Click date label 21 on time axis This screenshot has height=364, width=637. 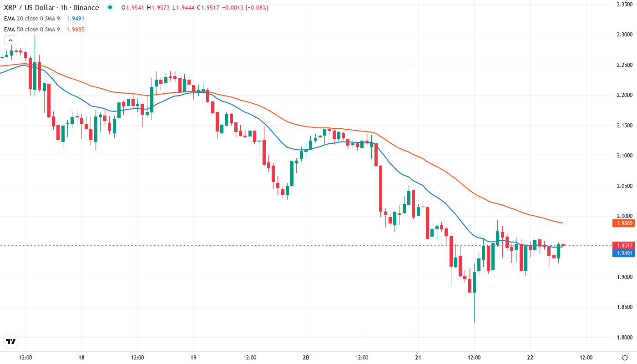[418, 358]
